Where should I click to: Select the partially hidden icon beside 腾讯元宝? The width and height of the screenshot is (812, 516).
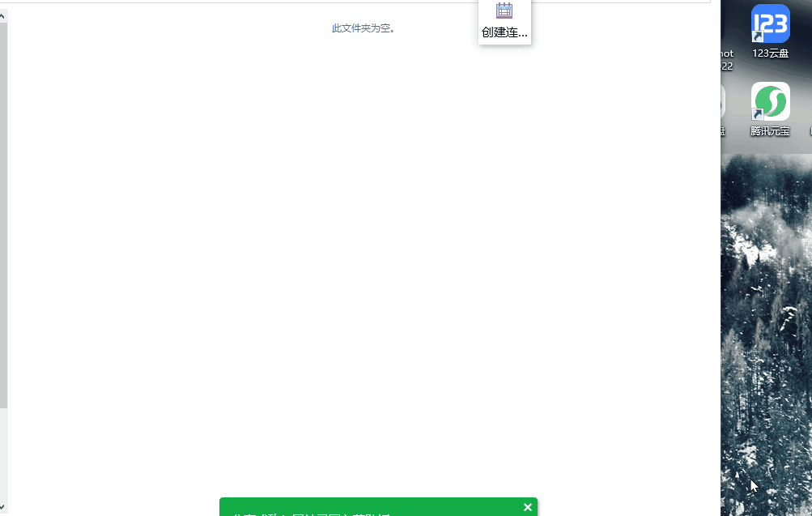722,101
